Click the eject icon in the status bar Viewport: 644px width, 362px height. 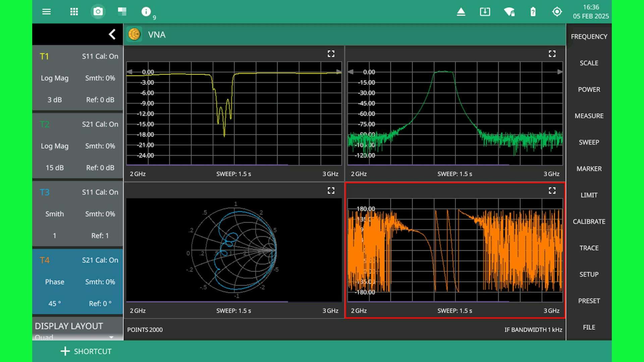click(x=461, y=11)
